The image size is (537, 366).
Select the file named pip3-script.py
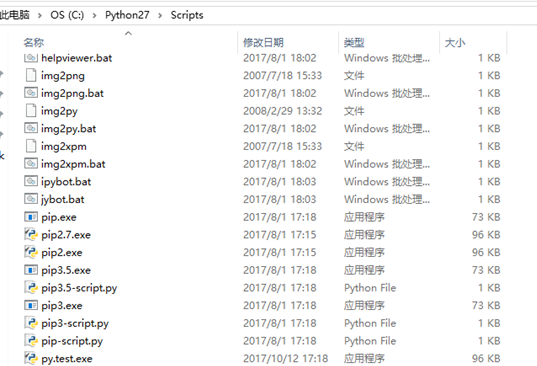[x=75, y=324]
